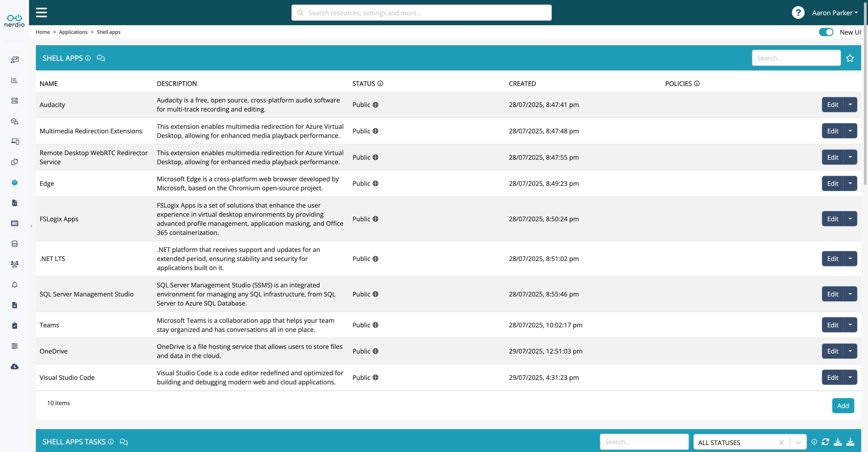Select the Audacity name cell
Screen dimensions: 868x452
52,105
